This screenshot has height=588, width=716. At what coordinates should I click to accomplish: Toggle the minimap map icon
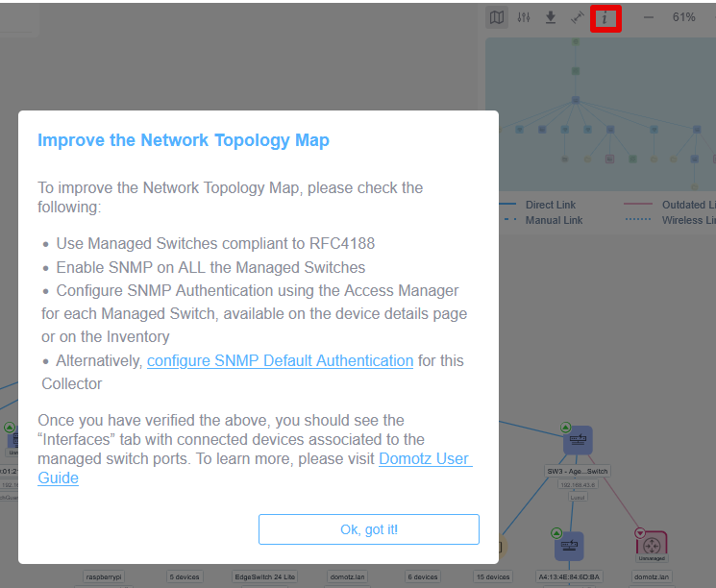497,18
